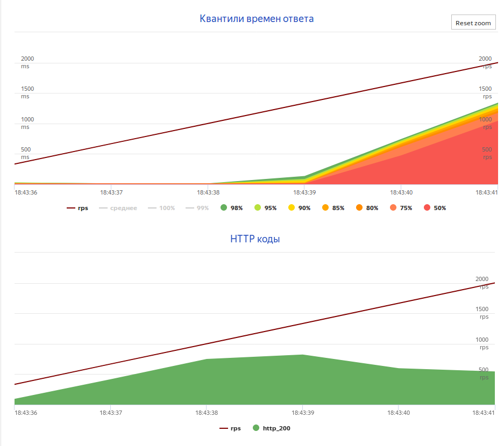
Task: Select 18:43:39 tick on quantiles chart axis
Action: 304,192
